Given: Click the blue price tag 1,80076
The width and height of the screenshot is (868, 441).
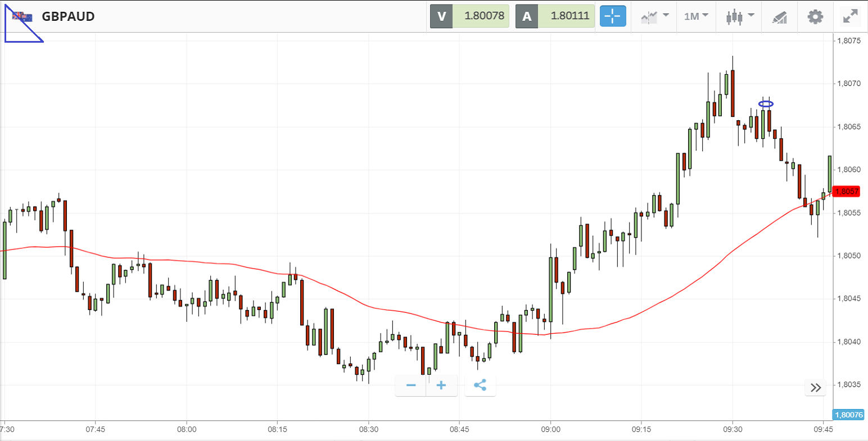Looking at the screenshot, I should pyautogui.click(x=848, y=415).
